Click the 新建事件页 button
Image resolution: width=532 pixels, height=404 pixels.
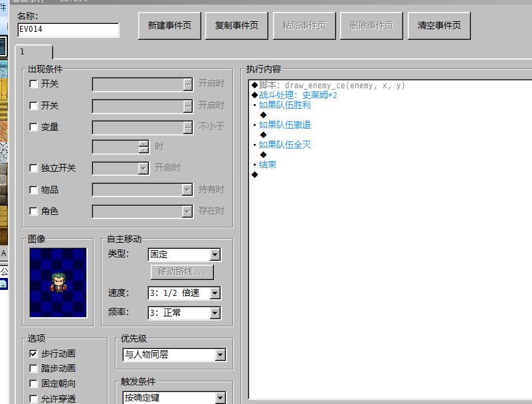(x=169, y=26)
